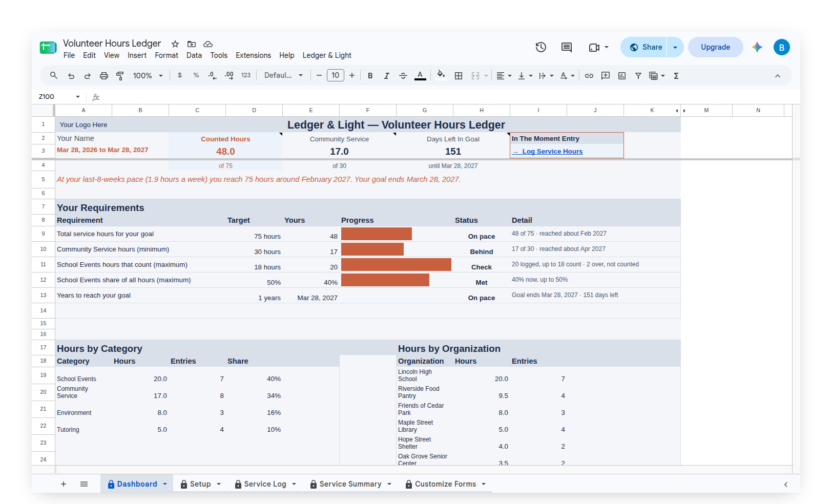Toggle bold formatting
The height and width of the screenshot is (504, 832).
[x=370, y=76]
